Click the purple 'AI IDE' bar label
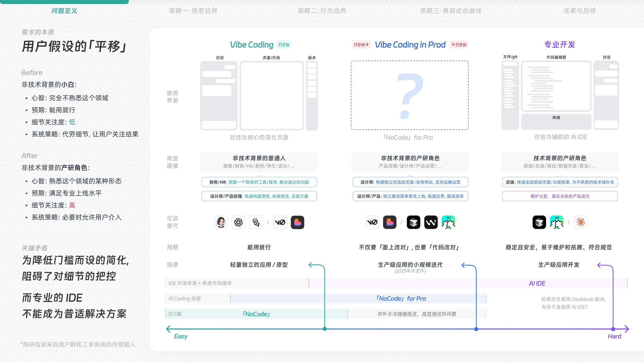 coord(537,283)
